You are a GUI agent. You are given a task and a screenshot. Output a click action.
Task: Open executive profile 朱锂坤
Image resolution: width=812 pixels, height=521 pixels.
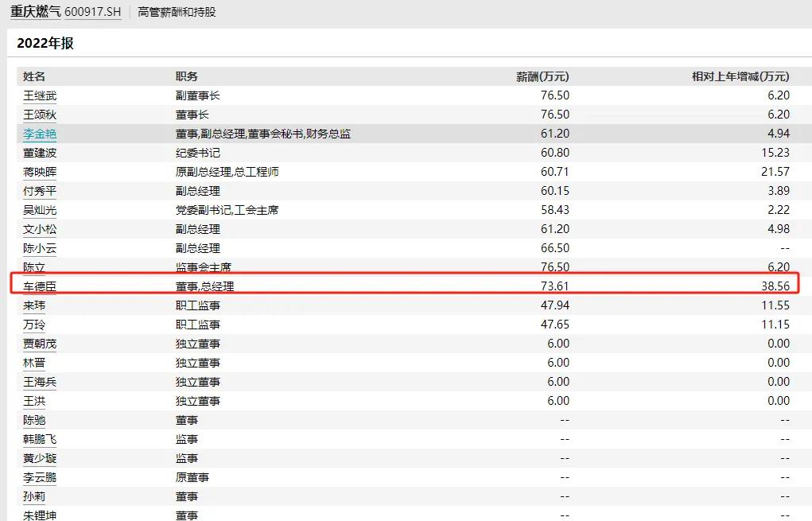coord(40,515)
